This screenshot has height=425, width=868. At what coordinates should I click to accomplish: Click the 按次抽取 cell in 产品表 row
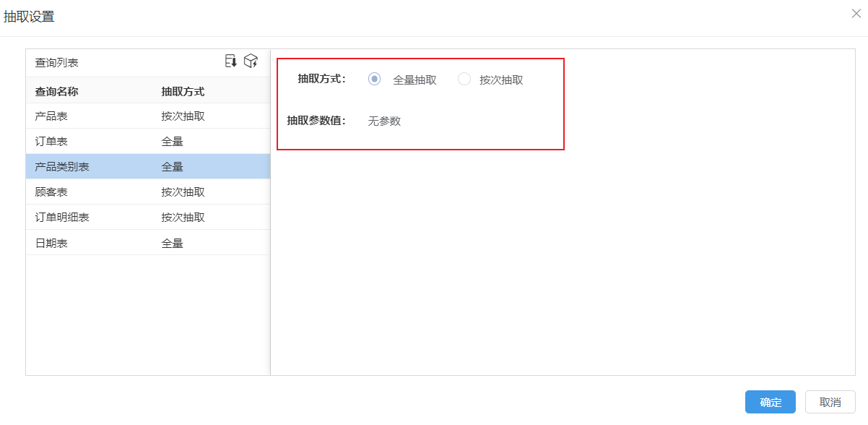click(183, 116)
